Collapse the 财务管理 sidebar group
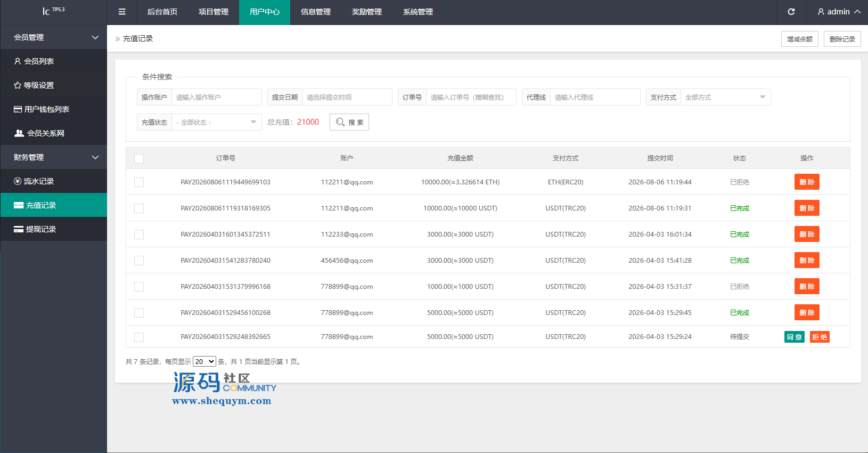Image resolution: width=868 pixels, height=453 pixels. 53,157
